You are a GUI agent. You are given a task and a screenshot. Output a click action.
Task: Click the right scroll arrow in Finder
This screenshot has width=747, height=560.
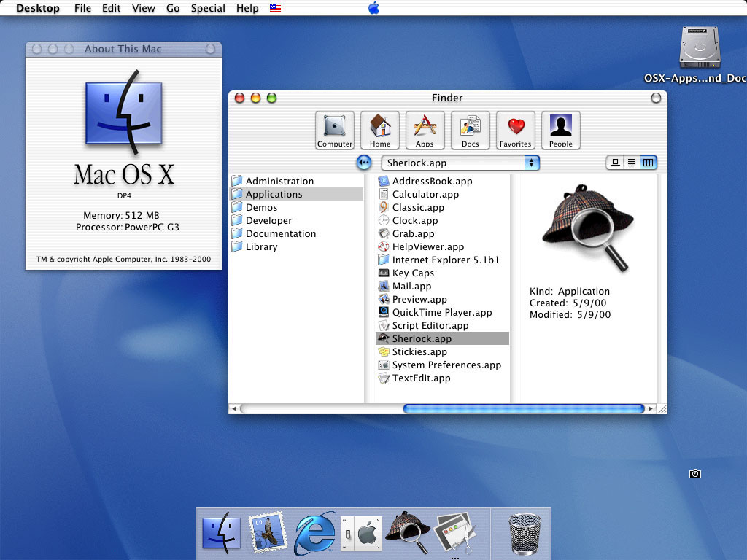pyautogui.click(x=650, y=408)
